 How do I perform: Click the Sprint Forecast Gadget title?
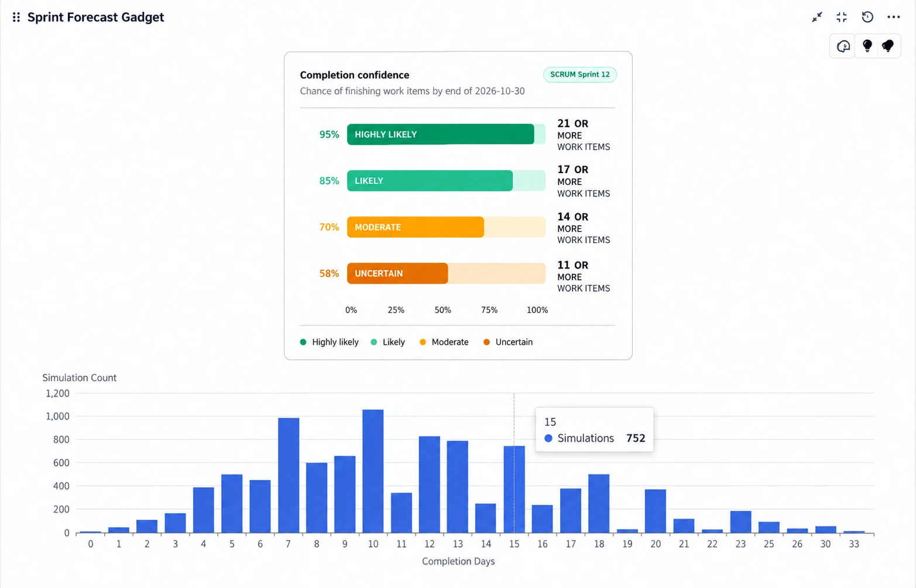coord(95,18)
